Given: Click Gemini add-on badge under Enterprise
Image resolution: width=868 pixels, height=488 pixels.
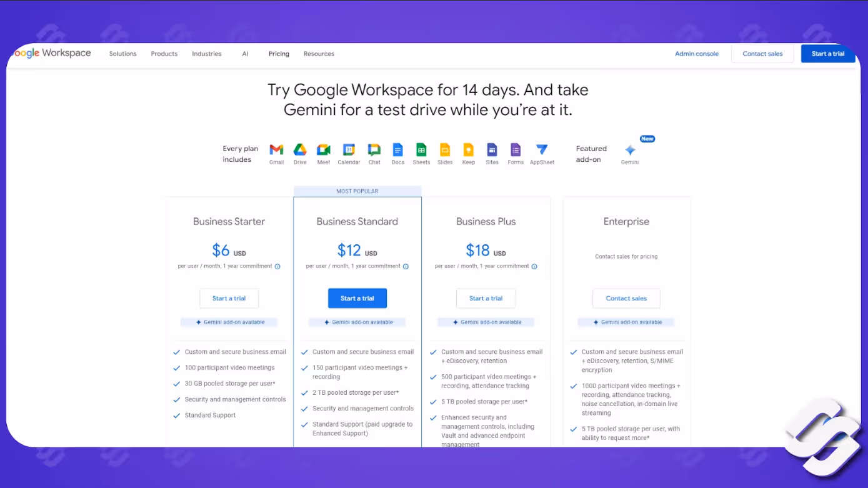Looking at the screenshot, I should 626,322.
